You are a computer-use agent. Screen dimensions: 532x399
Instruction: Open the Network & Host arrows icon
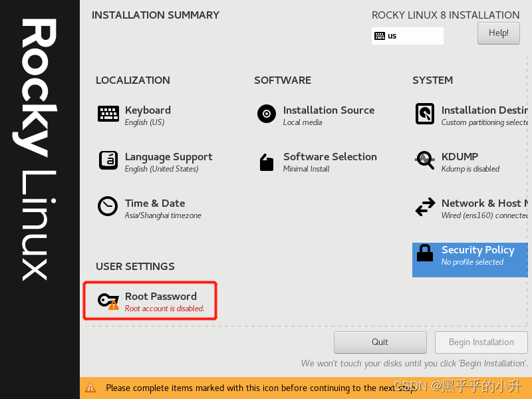point(425,207)
